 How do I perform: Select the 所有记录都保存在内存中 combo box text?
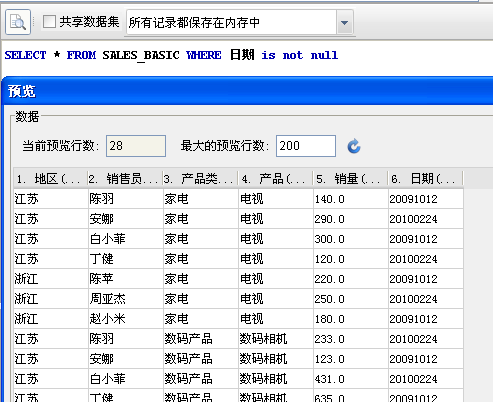click(231, 23)
